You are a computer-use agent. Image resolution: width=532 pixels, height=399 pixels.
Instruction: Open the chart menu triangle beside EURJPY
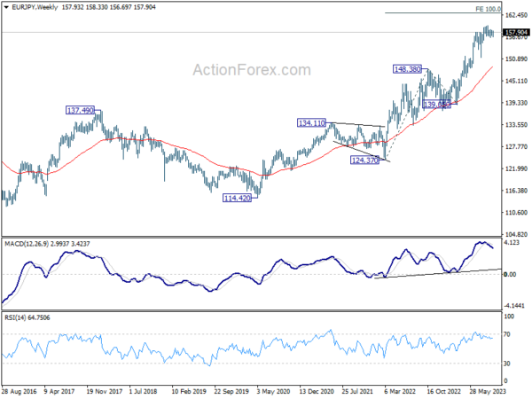[6, 7]
